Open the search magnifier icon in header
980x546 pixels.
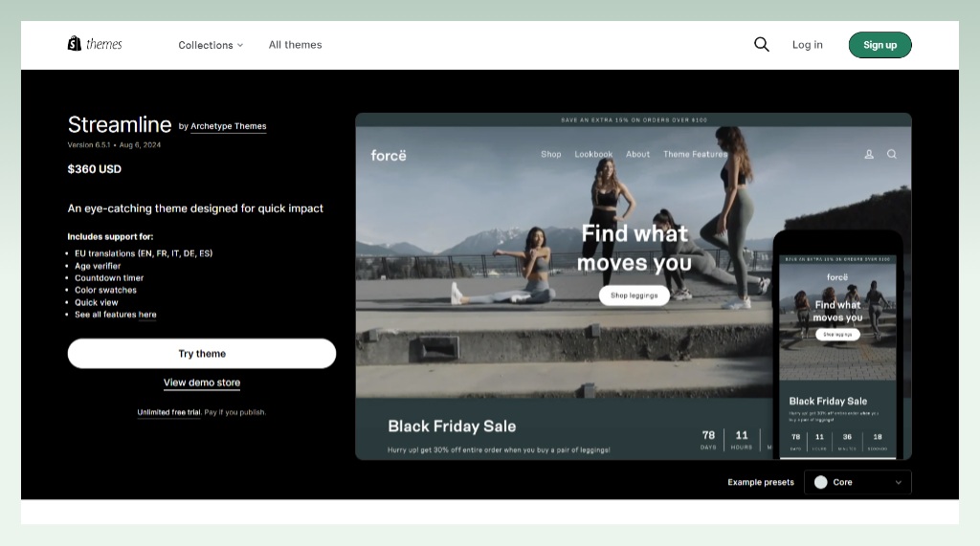(x=761, y=44)
